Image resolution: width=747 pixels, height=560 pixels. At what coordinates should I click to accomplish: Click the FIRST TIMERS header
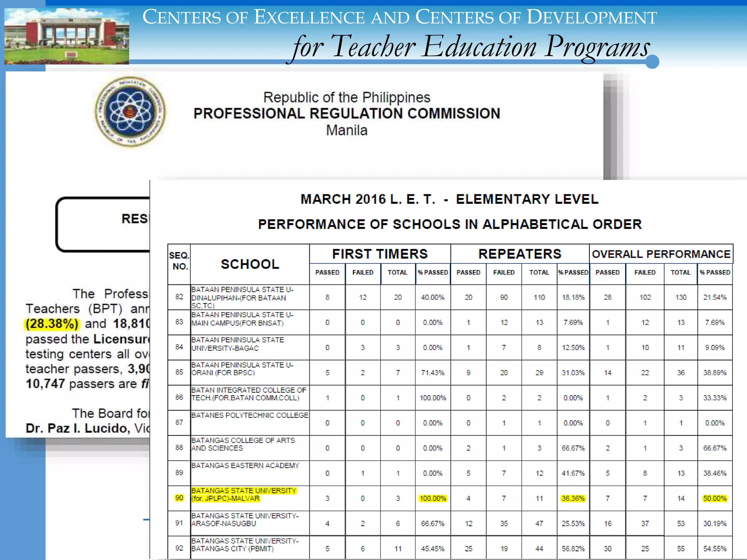pos(380,254)
